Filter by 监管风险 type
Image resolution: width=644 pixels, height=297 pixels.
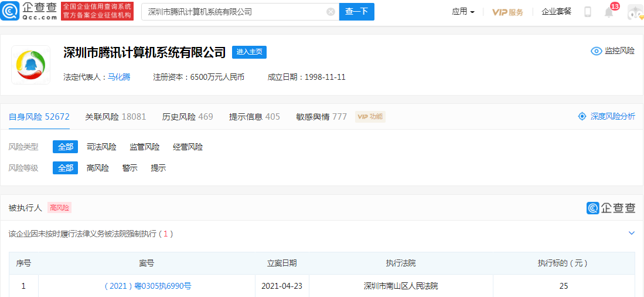(145, 147)
